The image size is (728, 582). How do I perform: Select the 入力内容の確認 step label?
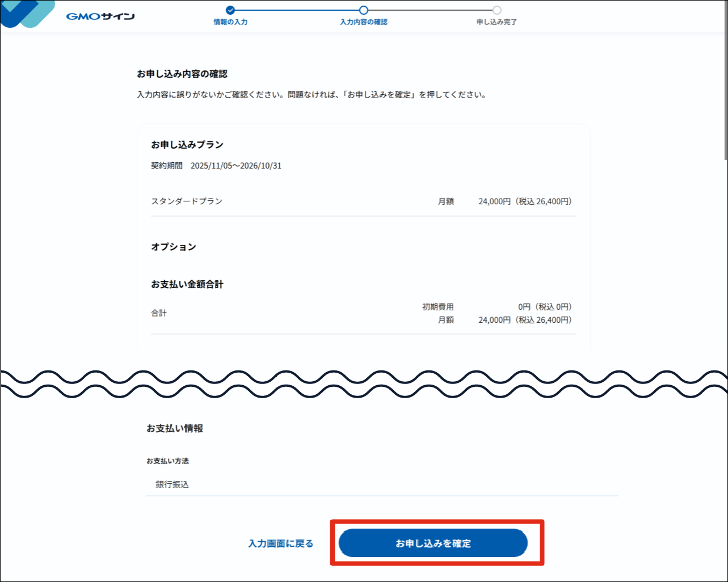364,23
